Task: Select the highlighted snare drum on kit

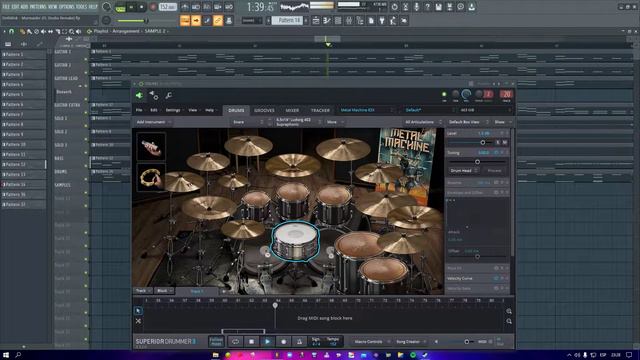Action: tap(295, 241)
